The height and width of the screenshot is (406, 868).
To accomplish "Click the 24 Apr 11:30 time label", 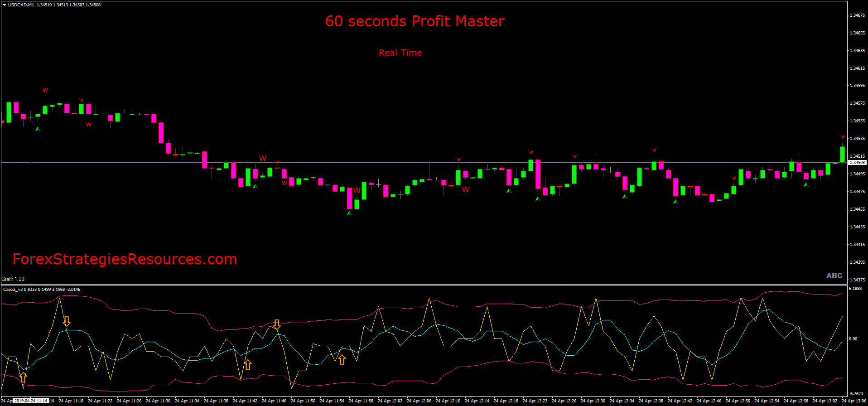I will point(158,401).
